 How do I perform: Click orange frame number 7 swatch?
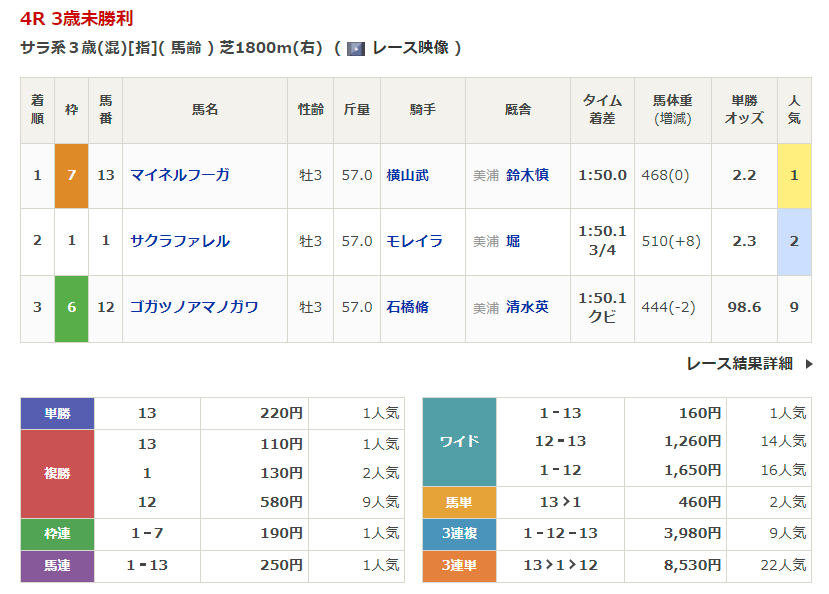coord(71,175)
